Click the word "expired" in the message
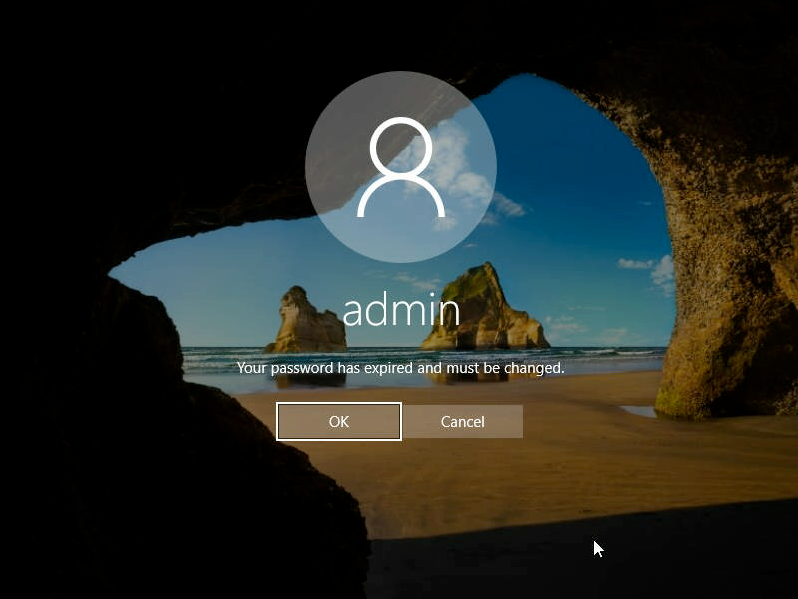 (x=387, y=368)
